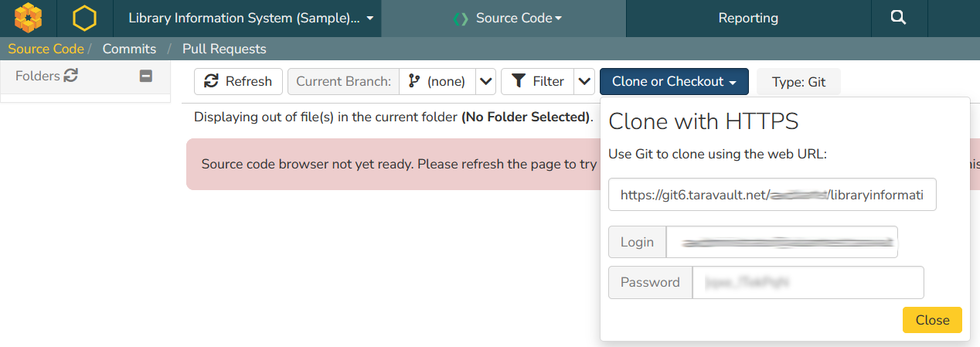The image size is (980, 347).
Task: Click the Folders refresh arrows icon
Action: tap(71, 76)
